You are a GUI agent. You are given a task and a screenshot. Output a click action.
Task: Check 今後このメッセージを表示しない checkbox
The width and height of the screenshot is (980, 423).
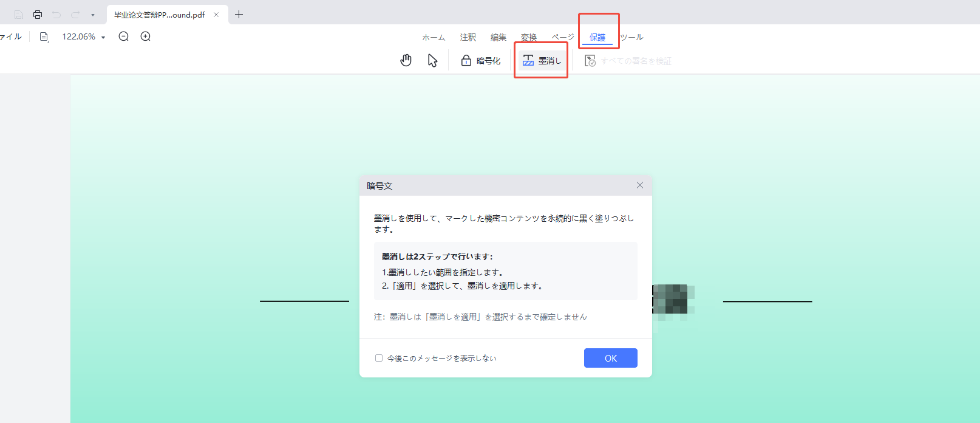coord(379,358)
